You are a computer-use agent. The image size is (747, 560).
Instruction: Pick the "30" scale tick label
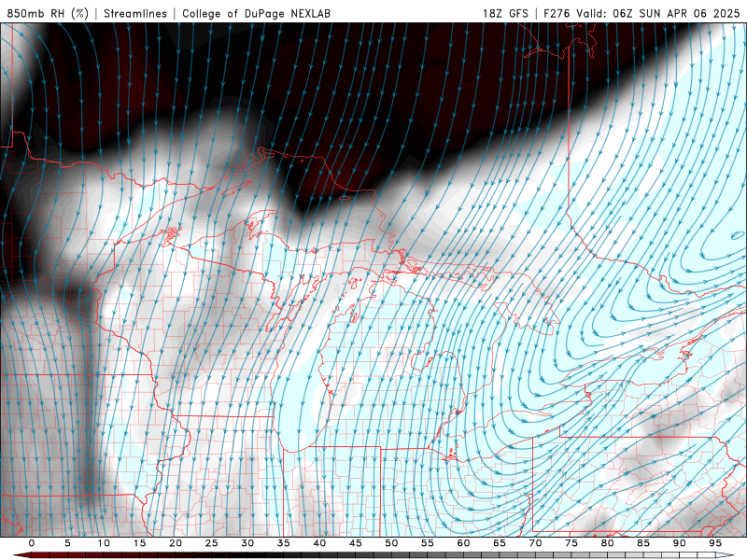pyautogui.click(x=247, y=543)
